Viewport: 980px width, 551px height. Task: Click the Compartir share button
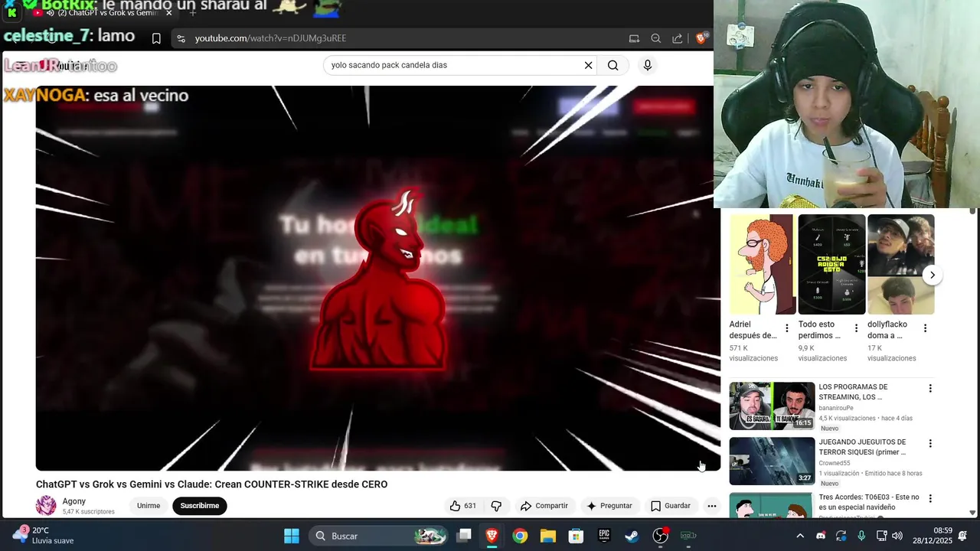click(x=544, y=506)
